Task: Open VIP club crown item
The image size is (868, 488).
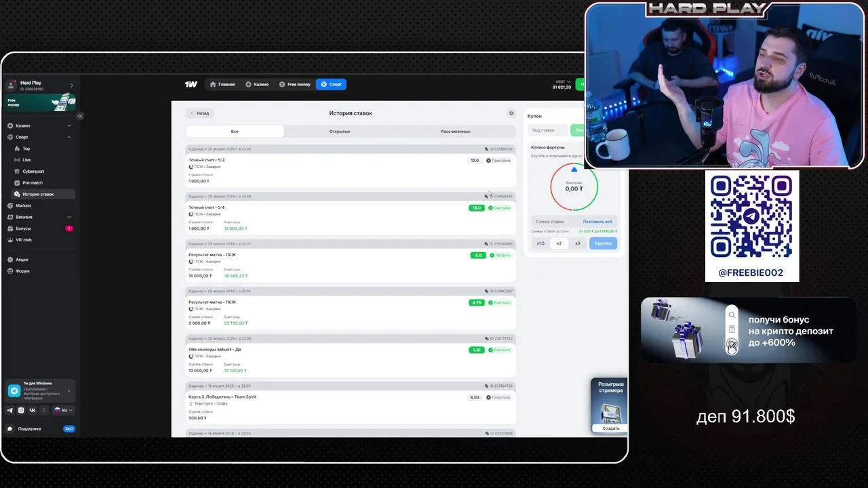Action: [x=39, y=240]
